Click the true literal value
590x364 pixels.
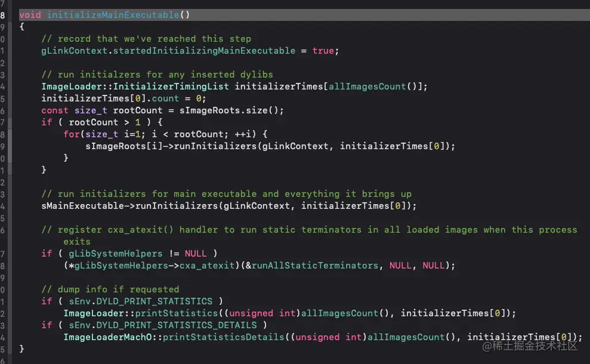(x=323, y=51)
